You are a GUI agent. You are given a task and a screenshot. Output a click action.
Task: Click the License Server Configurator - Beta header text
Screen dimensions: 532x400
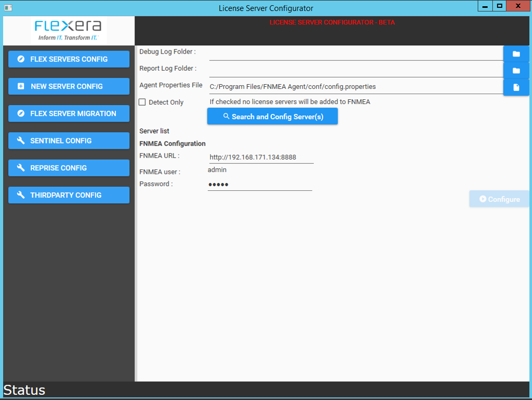tap(332, 22)
